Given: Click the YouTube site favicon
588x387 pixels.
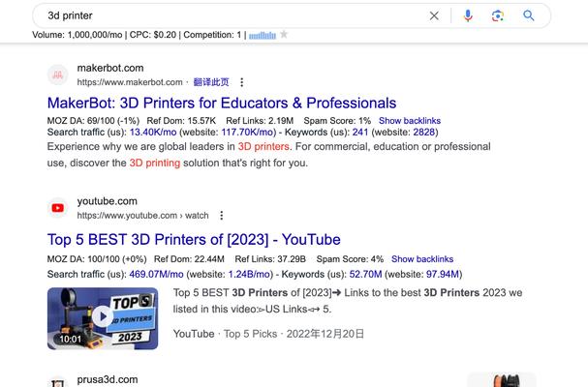Looking at the screenshot, I should point(58,208).
